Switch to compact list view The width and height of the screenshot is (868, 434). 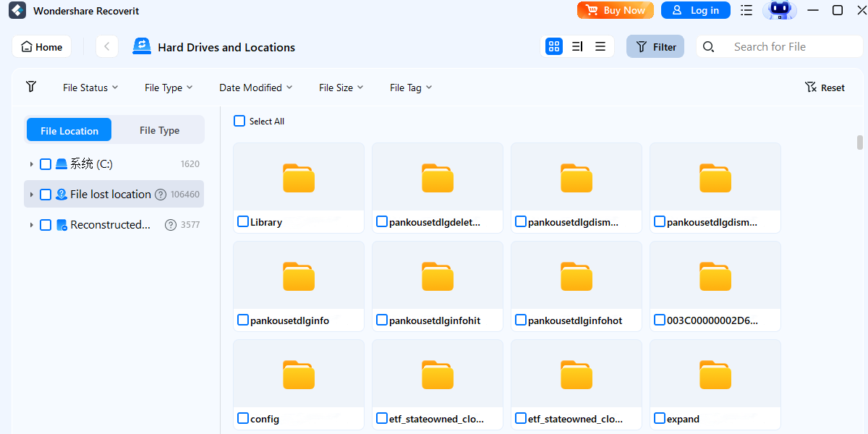pyautogui.click(x=600, y=46)
